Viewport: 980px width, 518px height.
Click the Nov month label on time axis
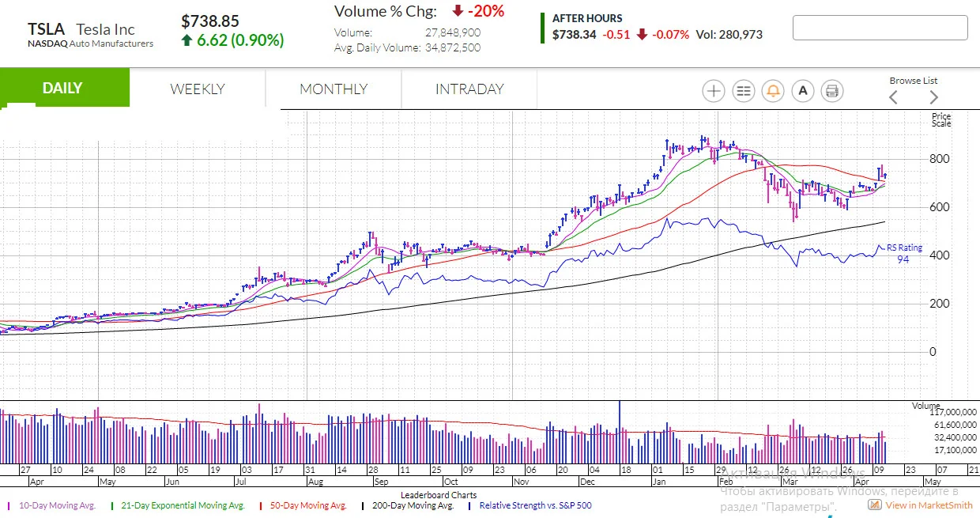[x=522, y=481]
